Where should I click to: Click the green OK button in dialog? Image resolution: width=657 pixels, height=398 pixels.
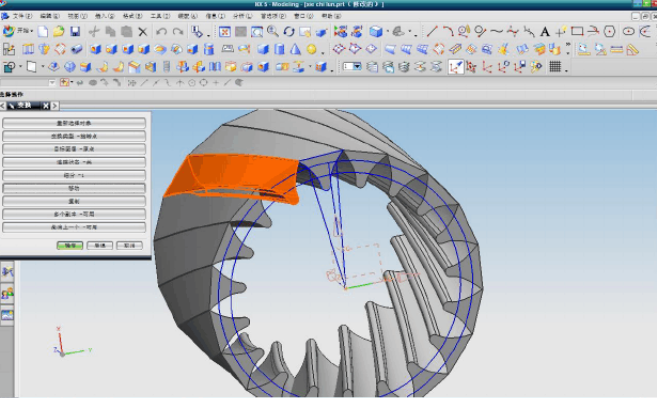click(x=70, y=246)
